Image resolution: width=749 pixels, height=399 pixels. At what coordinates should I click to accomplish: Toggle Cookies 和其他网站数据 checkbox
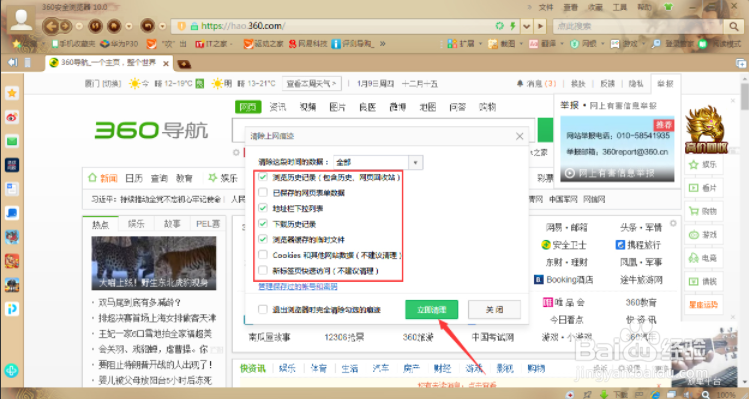click(263, 255)
